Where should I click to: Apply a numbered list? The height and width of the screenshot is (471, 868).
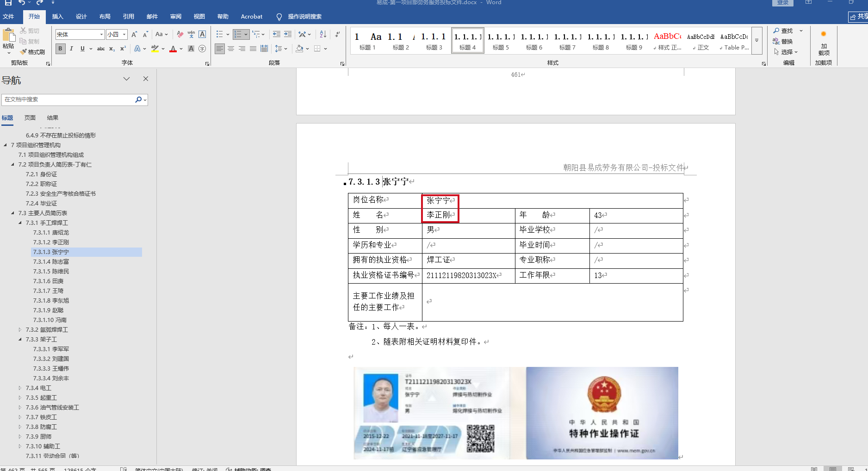coord(238,34)
